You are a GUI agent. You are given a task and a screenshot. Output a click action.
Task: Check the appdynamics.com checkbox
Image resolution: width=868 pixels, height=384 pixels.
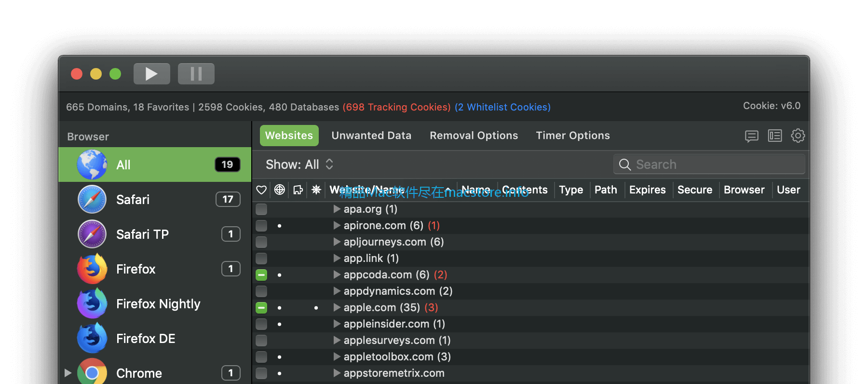pyautogui.click(x=261, y=291)
